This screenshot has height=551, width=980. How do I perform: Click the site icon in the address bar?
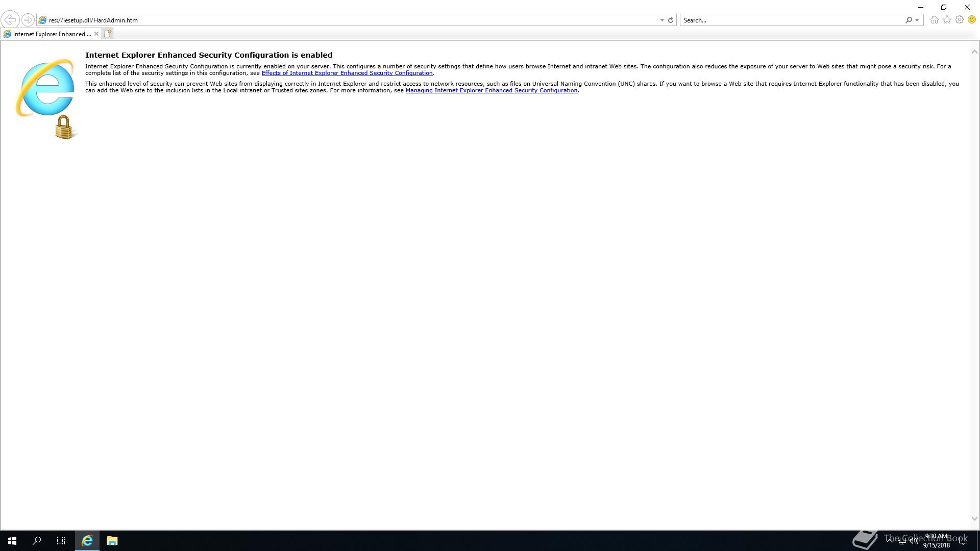coord(43,20)
